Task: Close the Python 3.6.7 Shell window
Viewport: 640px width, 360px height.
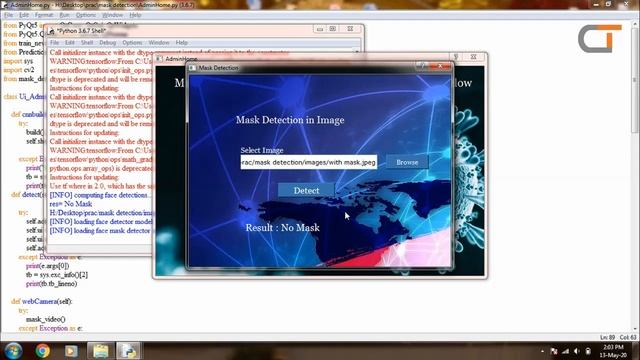Action: tap(350, 29)
